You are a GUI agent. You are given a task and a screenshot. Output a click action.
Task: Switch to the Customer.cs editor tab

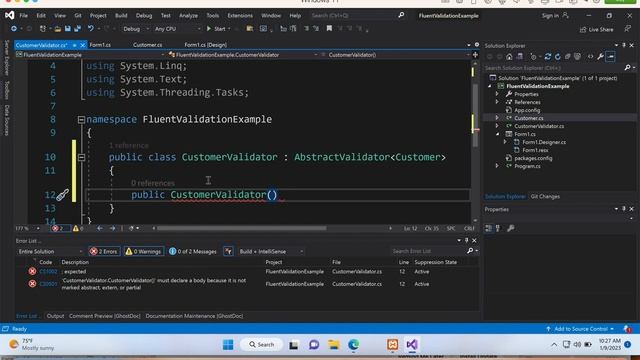click(x=147, y=45)
